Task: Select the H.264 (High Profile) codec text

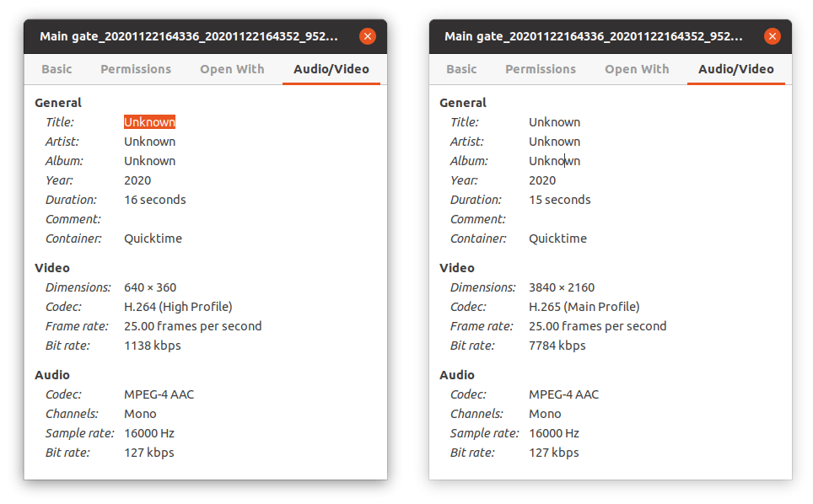Action: (178, 307)
